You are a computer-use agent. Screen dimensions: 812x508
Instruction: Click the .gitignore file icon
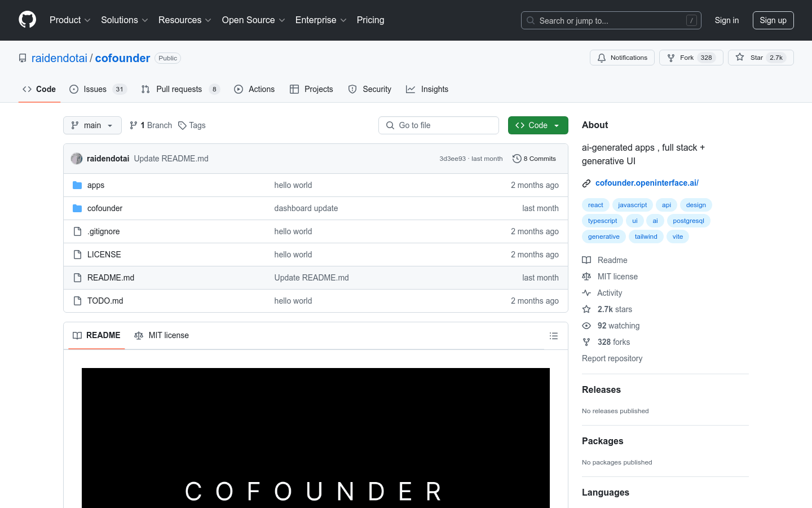pos(77,231)
